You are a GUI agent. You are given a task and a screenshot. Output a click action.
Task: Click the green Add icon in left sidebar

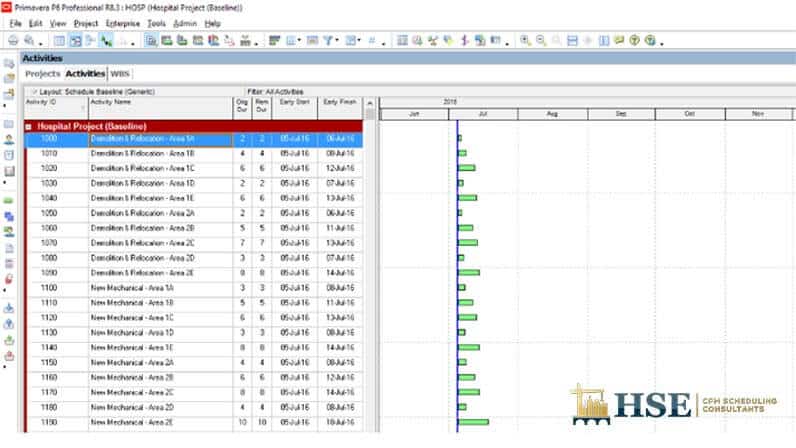(x=9, y=201)
